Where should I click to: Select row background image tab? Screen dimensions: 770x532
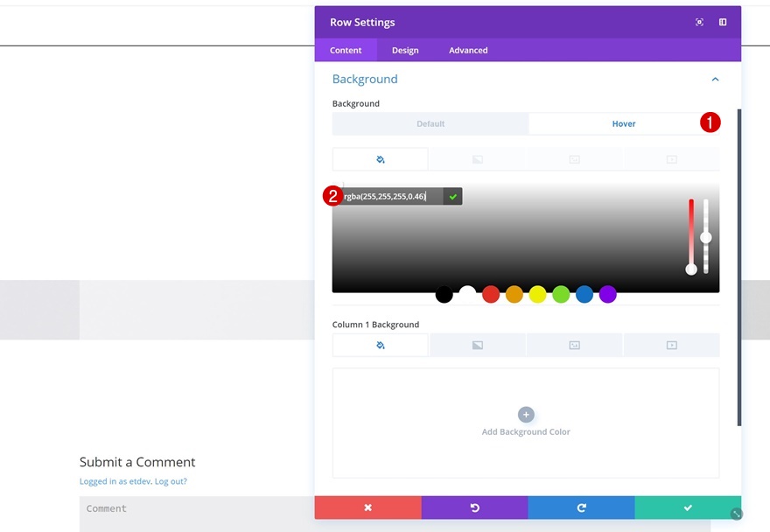click(x=575, y=159)
